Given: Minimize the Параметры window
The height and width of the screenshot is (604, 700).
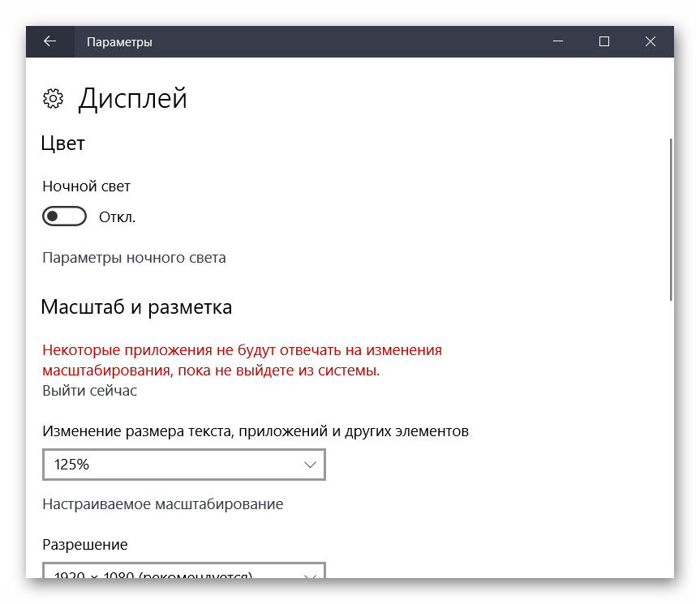Looking at the screenshot, I should 558,41.
